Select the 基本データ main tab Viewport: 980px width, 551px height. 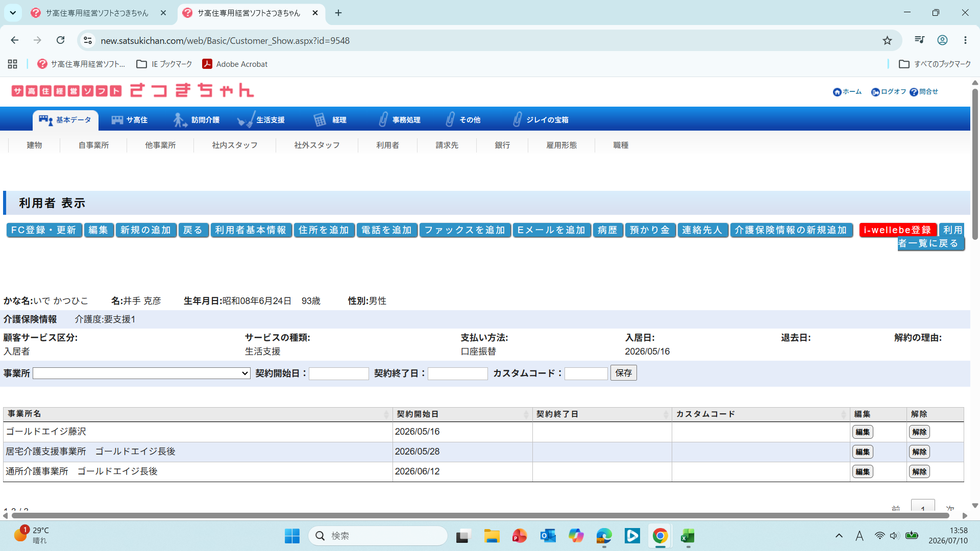(x=65, y=120)
